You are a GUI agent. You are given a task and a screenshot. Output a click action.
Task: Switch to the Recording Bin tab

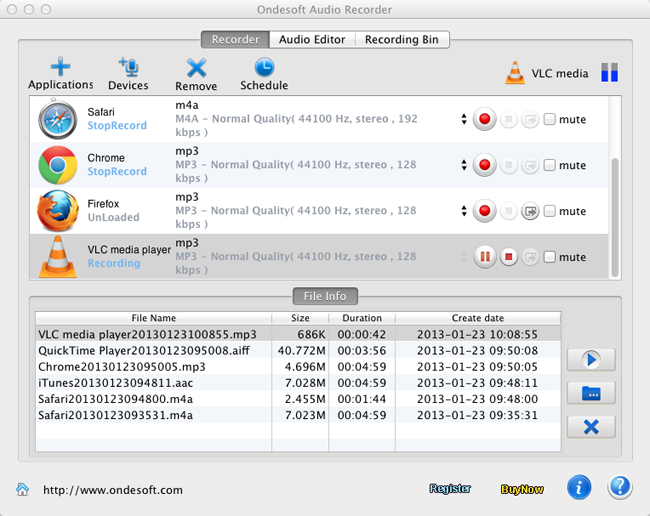click(402, 39)
